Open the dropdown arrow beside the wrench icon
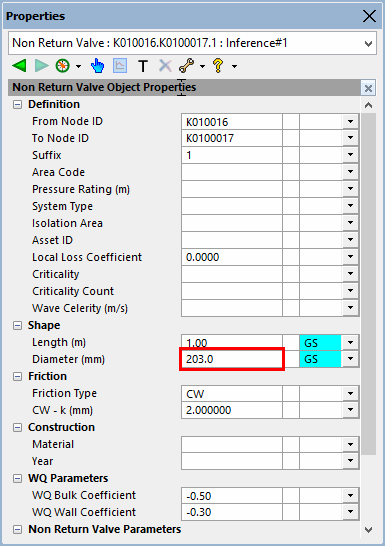 tap(203, 66)
